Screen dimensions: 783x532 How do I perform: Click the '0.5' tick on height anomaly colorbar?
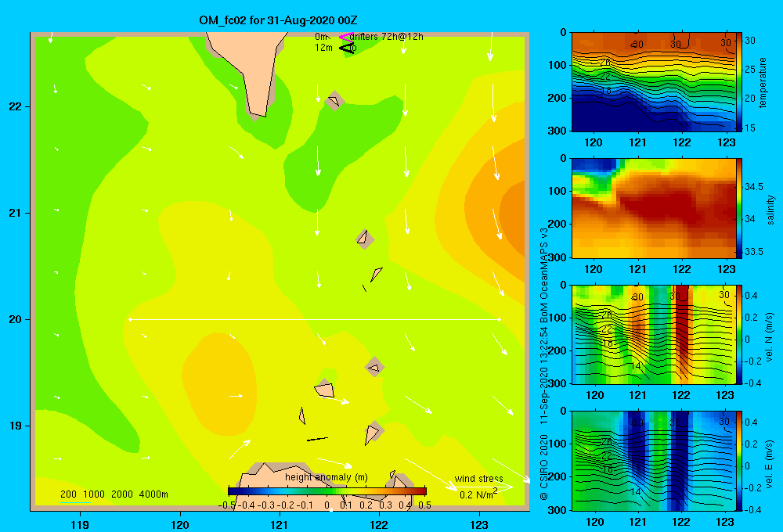click(424, 505)
